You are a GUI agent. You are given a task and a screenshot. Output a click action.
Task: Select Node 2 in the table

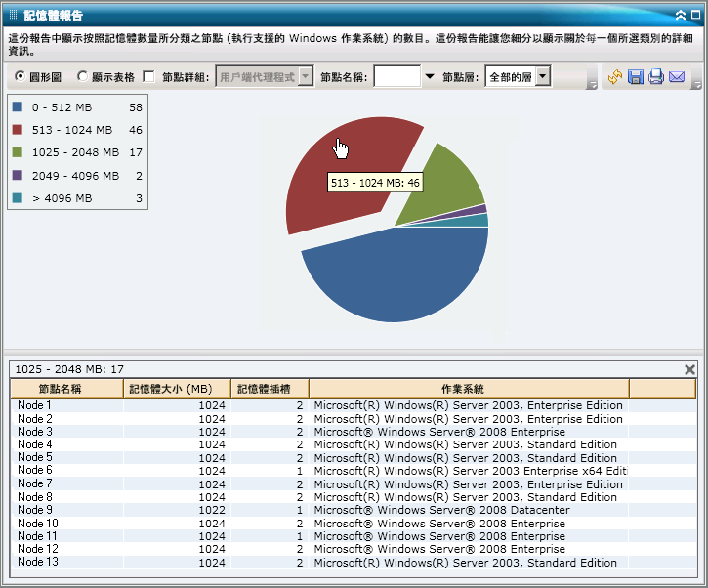pyautogui.click(x=35, y=419)
